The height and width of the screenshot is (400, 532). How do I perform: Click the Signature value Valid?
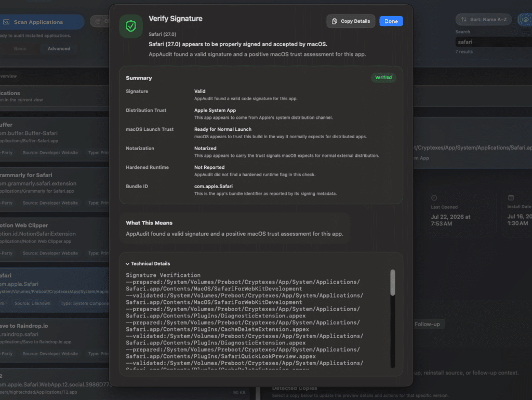click(x=199, y=91)
